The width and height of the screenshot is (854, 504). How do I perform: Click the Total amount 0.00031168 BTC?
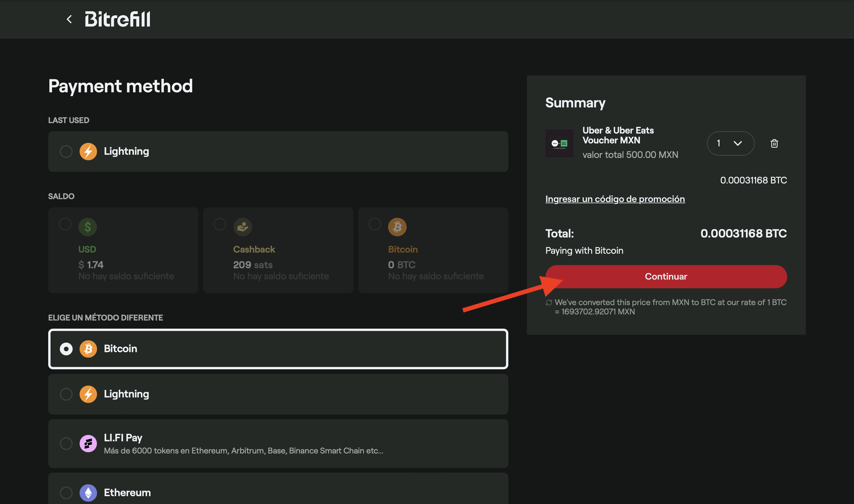pyautogui.click(x=744, y=234)
